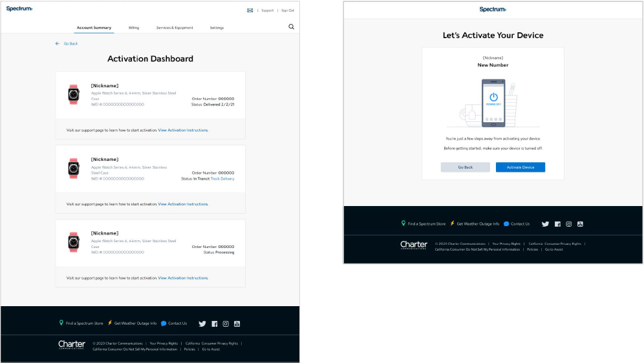Open Your Privacy Rights in the dashboard footer
644x363 pixels.
pos(164,344)
